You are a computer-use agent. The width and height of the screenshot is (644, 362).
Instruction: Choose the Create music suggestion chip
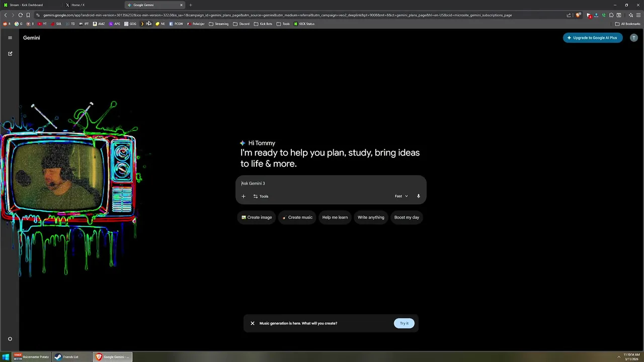click(x=297, y=217)
